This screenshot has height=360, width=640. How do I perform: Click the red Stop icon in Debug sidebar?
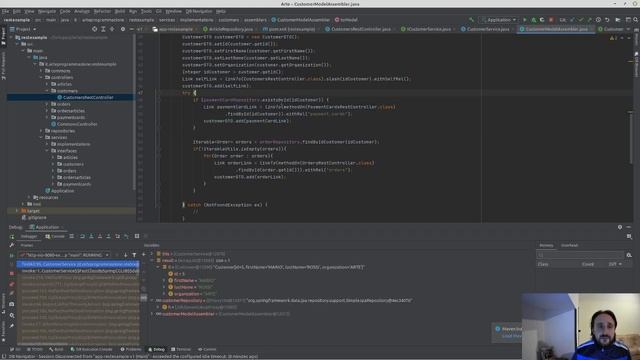point(11,273)
